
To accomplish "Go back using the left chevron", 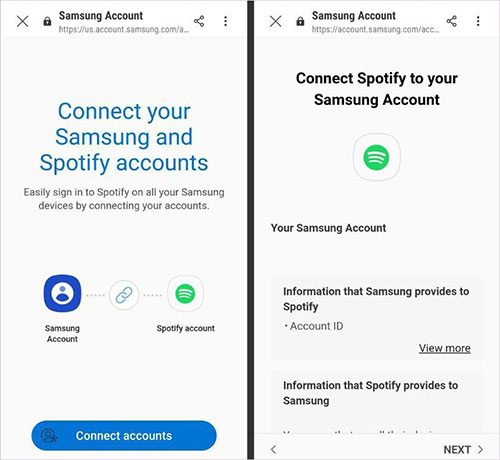I will 273,449.
